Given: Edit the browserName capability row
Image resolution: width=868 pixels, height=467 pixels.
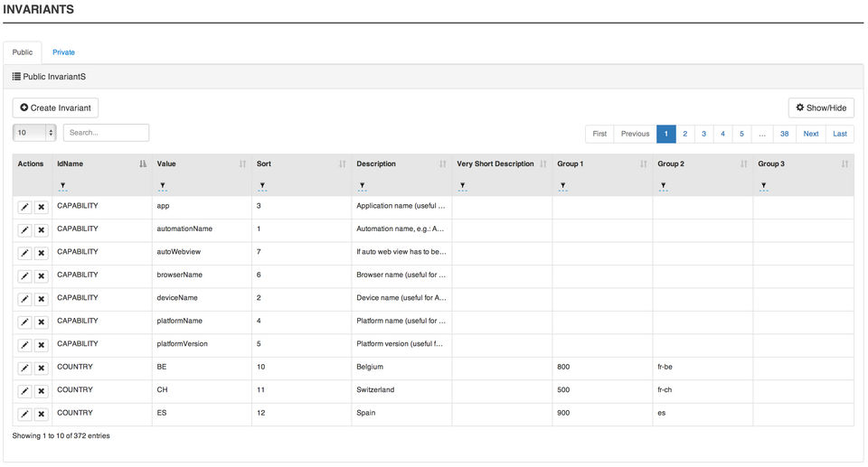Looking at the screenshot, I should coord(24,276).
